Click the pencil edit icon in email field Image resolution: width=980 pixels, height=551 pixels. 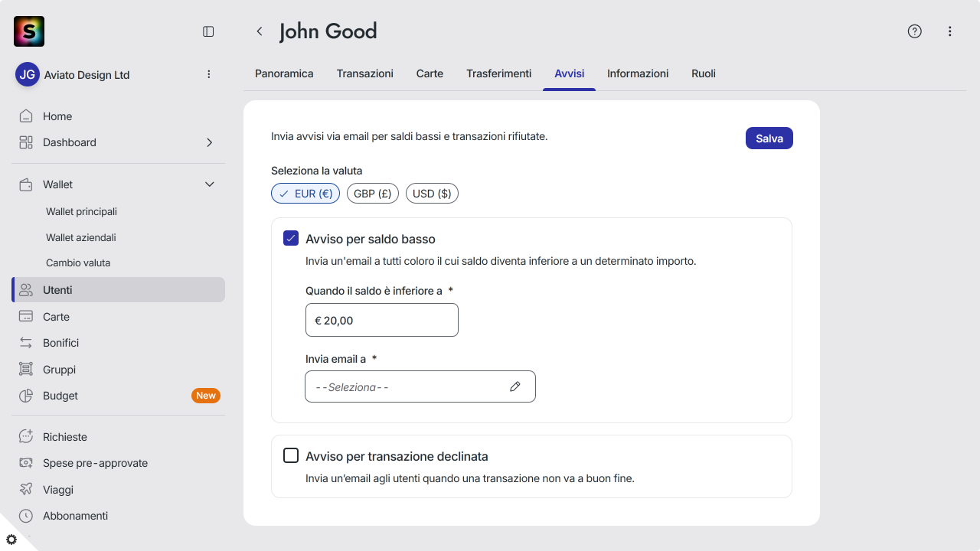[x=515, y=386]
